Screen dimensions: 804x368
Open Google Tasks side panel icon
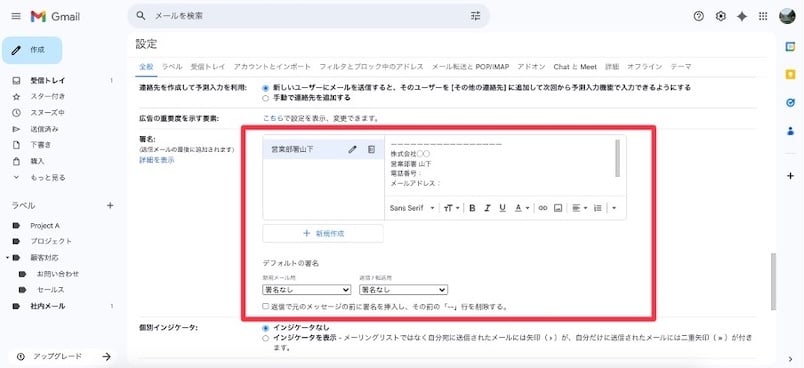[790, 103]
